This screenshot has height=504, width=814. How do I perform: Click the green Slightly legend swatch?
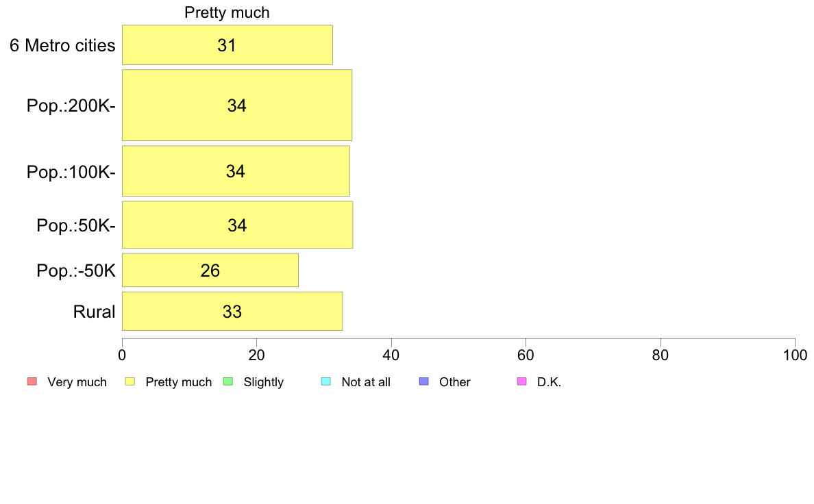pos(228,381)
